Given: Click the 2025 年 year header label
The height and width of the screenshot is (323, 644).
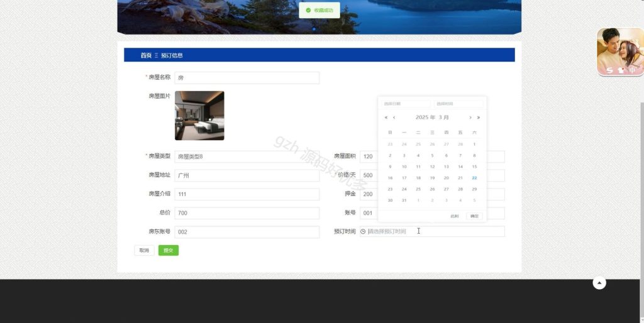Looking at the screenshot, I should coord(425,118).
